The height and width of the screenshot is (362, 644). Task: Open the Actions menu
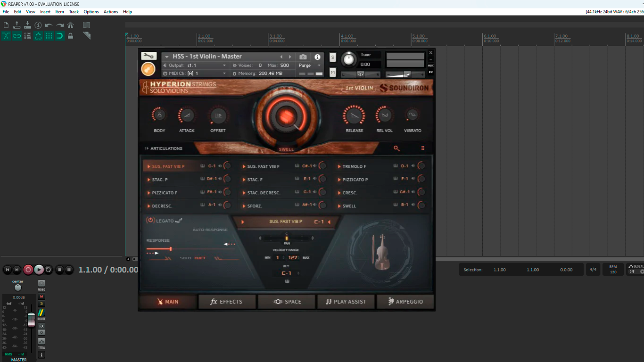point(111,12)
